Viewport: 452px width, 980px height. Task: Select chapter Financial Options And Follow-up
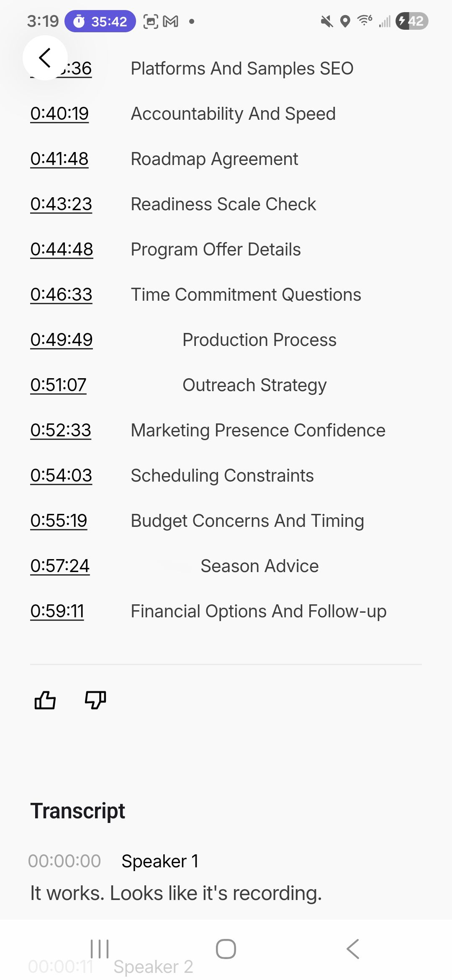259,611
